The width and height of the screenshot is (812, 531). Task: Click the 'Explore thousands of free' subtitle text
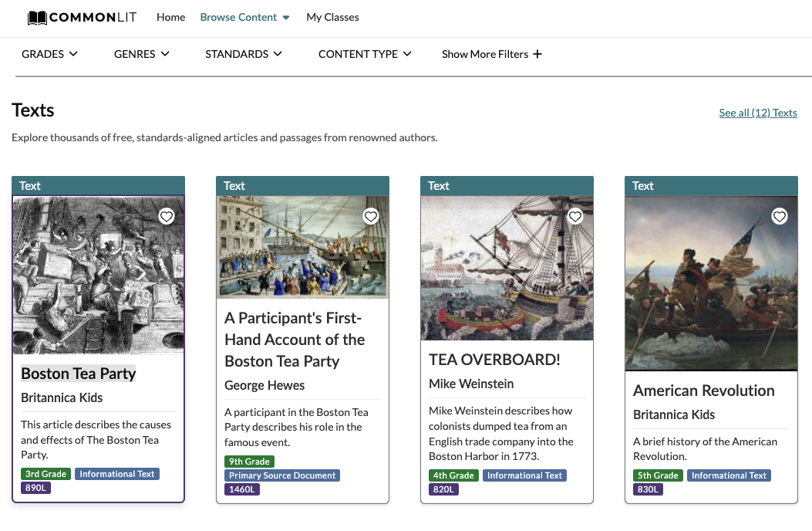tap(224, 137)
